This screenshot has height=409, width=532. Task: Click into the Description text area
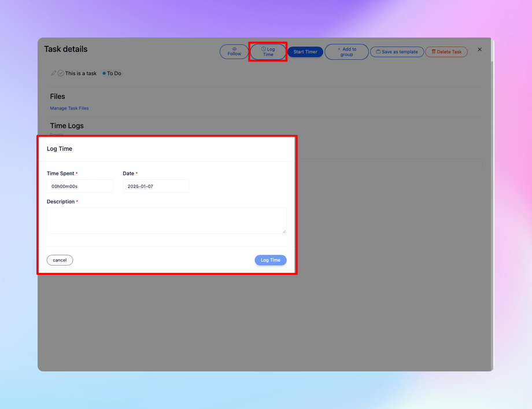pos(167,220)
